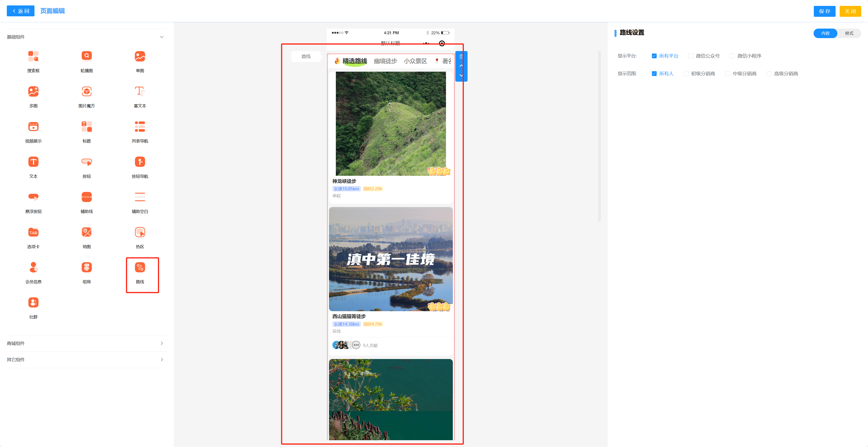Delete the route component with trash icon
This screenshot has height=447, width=868.
pos(461,57)
